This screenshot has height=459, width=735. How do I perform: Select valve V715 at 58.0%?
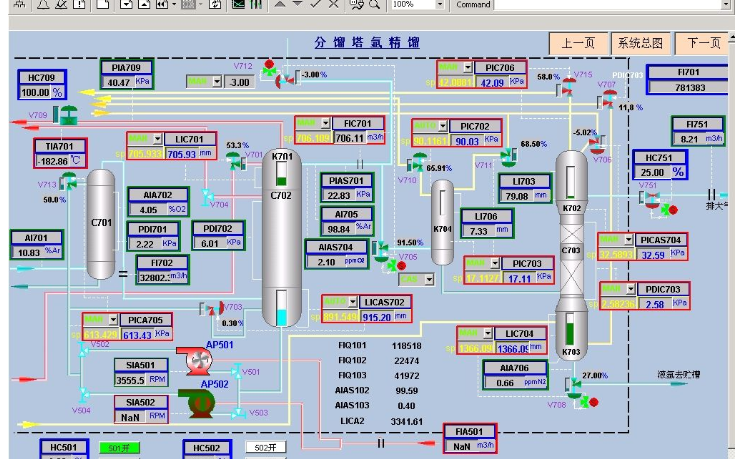coord(569,88)
